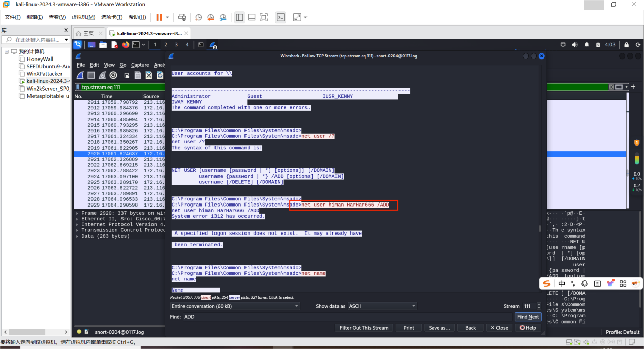Screen dimensions: 644x349
Task: Click the Wireshark taskbar icon in Kali panel
Action: pyautogui.click(x=213, y=45)
